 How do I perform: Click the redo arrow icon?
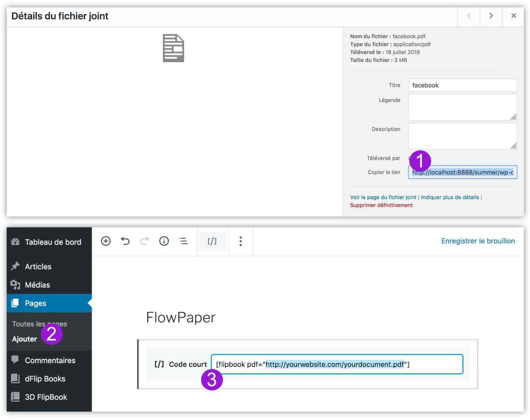click(x=145, y=241)
